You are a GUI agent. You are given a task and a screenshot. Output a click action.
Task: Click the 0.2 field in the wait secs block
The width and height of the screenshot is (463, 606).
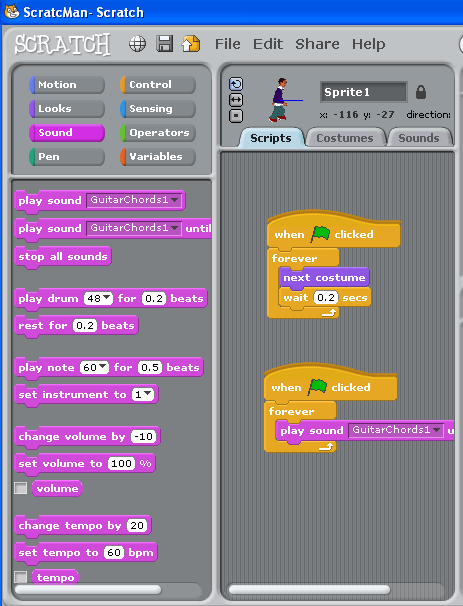click(326, 297)
